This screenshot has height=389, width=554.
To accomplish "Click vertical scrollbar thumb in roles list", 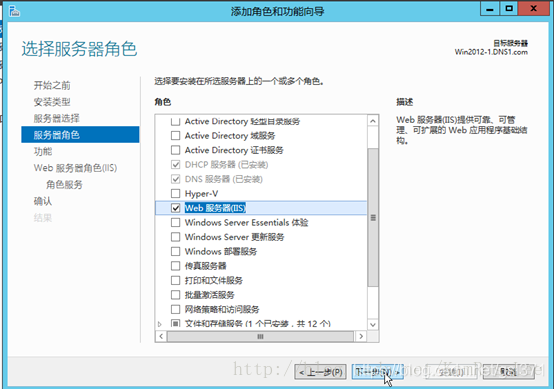I will 373,218.
